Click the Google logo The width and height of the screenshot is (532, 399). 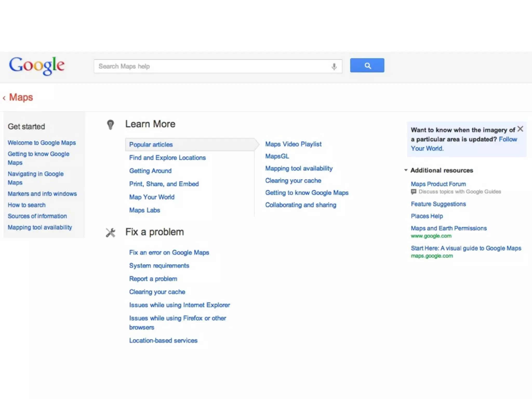[x=37, y=65]
